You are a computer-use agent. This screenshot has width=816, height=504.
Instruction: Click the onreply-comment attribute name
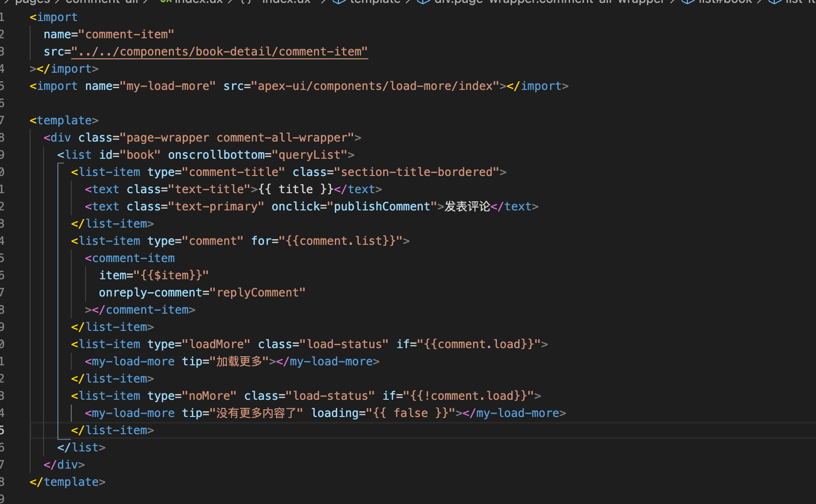click(151, 293)
